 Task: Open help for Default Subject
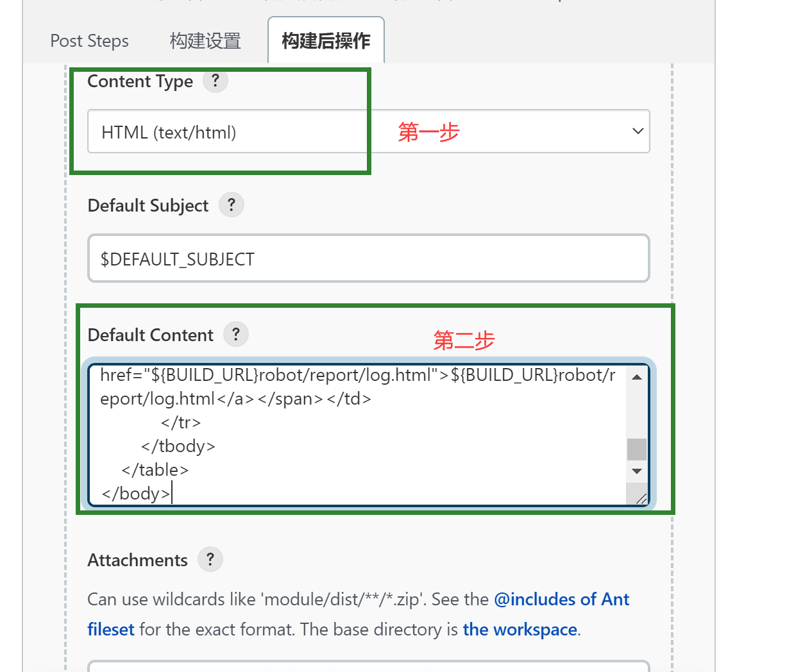[232, 205]
